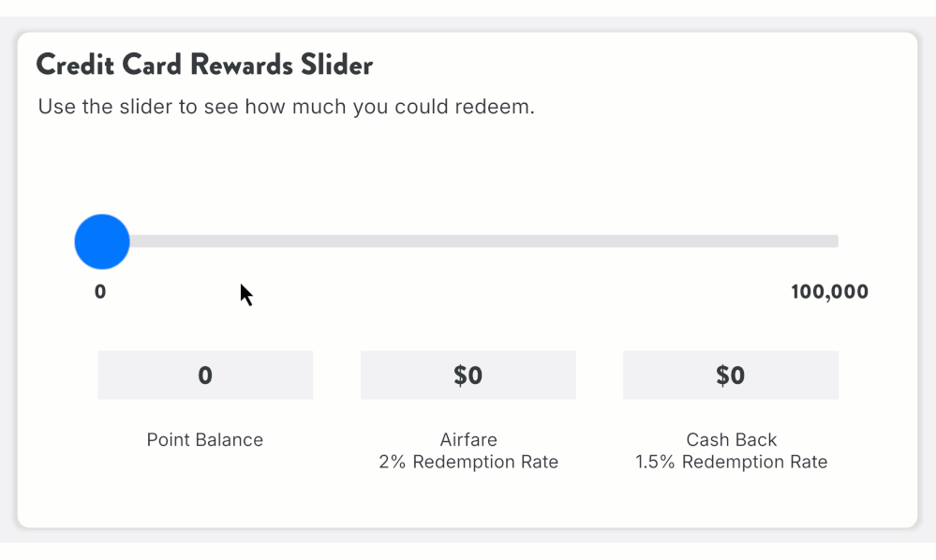Click the middle of the slider track
Screen dimensions: 936x560
tap(468, 242)
